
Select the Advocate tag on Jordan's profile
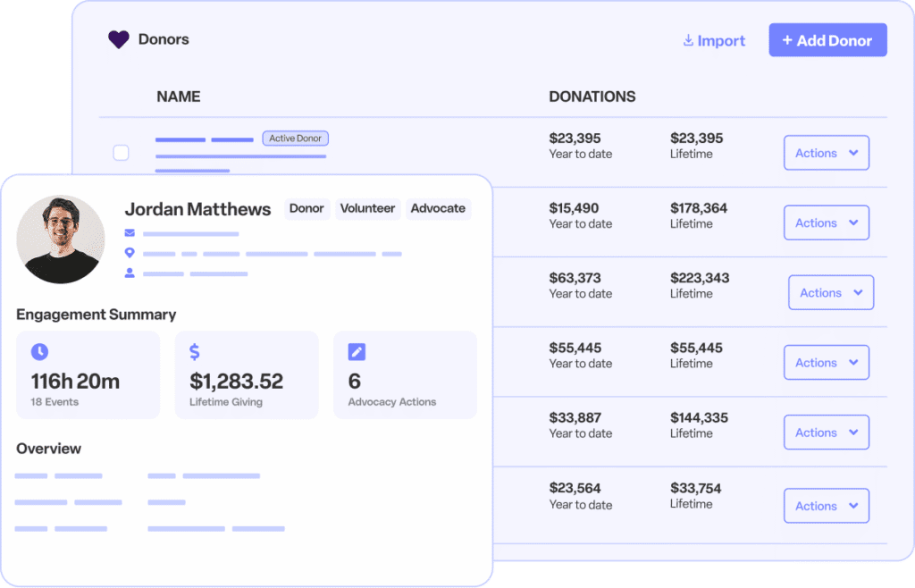pos(438,208)
